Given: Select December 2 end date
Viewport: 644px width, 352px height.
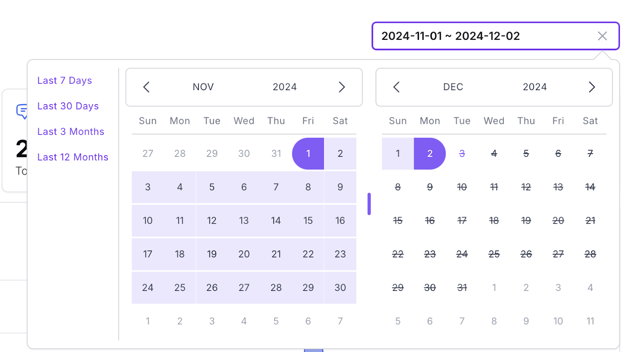Looking at the screenshot, I should 430,154.
